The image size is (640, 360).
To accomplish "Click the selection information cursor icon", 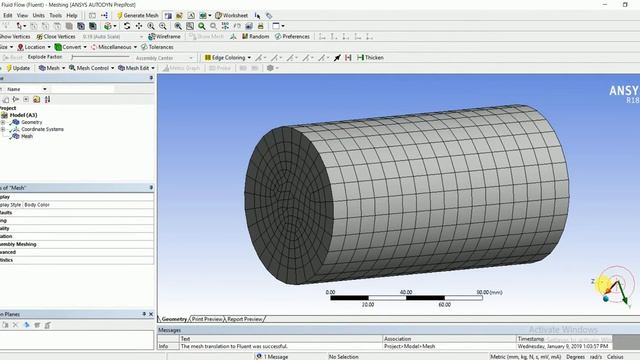I will coord(257,16).
